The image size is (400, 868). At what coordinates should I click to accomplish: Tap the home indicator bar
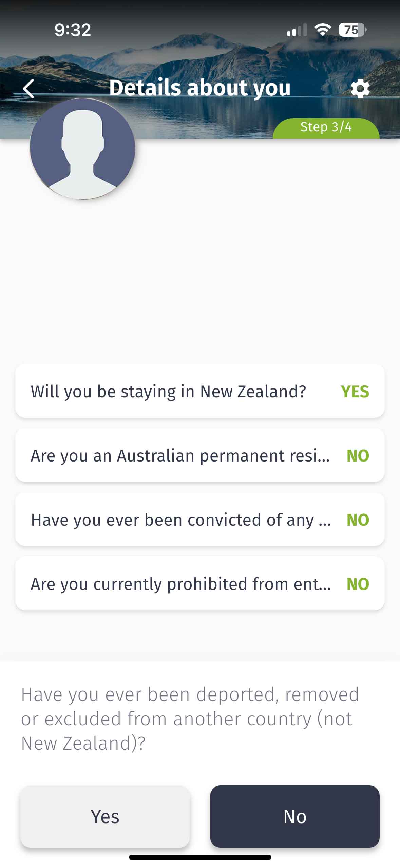coord(200,857)
